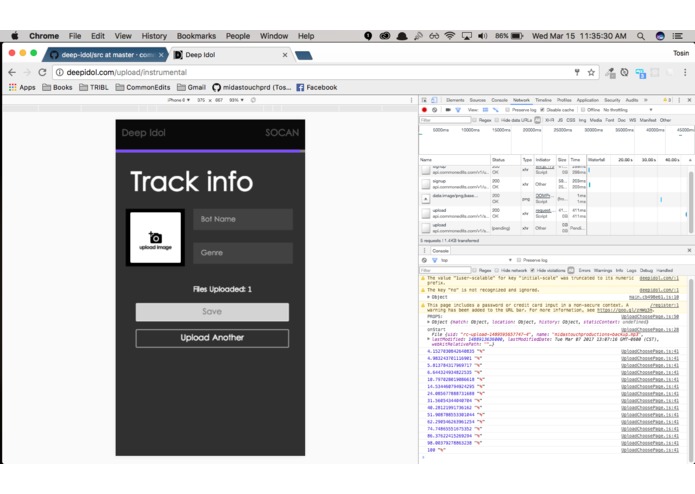The width and height of the screenshot is (695, 494).
Task: Click the site info icon beside deepidol.com
Action: 59,72
